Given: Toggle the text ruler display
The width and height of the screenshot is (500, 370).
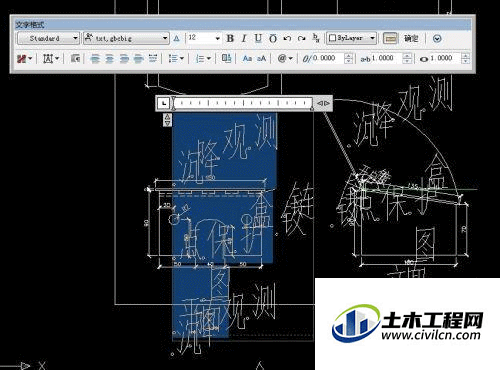Looking at the screenshot, I should [x=390, y=38].
